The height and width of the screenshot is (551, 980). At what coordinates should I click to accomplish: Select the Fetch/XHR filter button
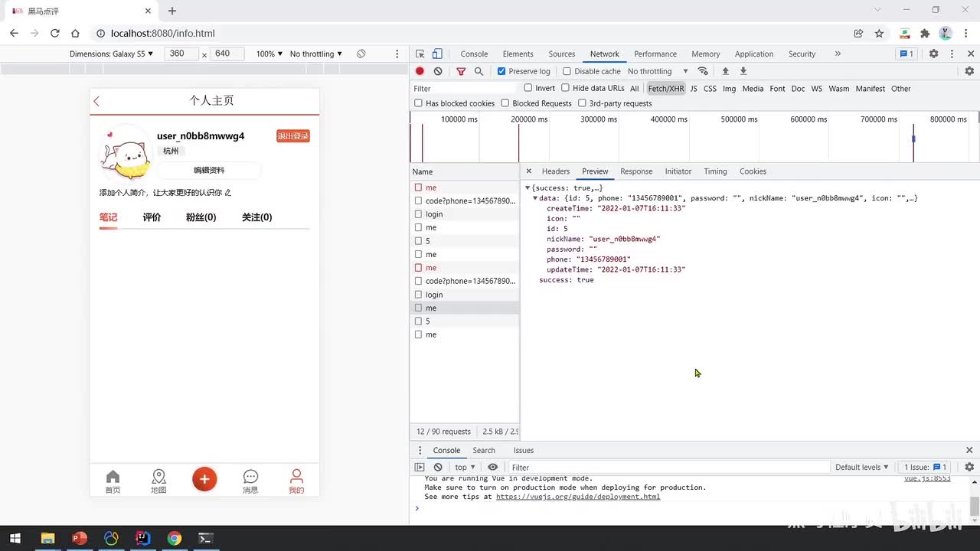666,89
